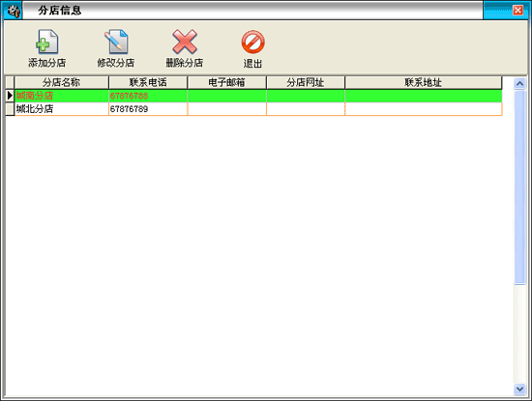The height and width of the screenshot is (401, 532).
Task: Click the 分店网址 column header
Action: click(x=306, y=82)
